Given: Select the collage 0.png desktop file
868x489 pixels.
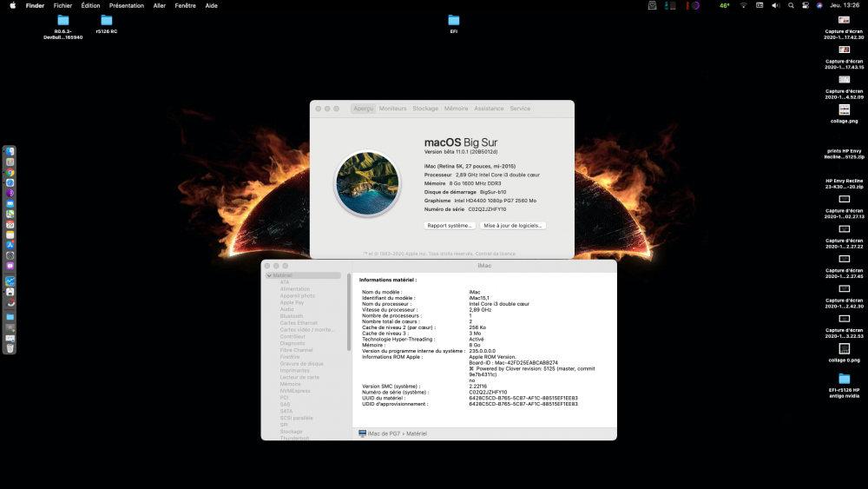Looking at the screenshot, I should pyautogui.click(x=845, y=353).
